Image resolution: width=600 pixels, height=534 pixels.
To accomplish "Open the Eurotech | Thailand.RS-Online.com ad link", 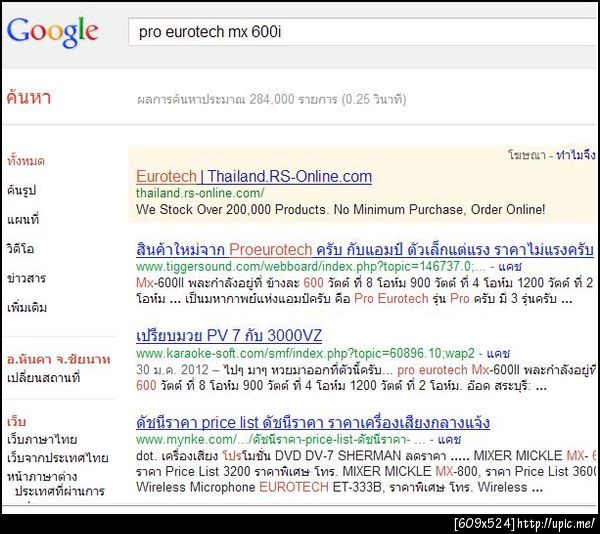I will click(x=254, y=176).
